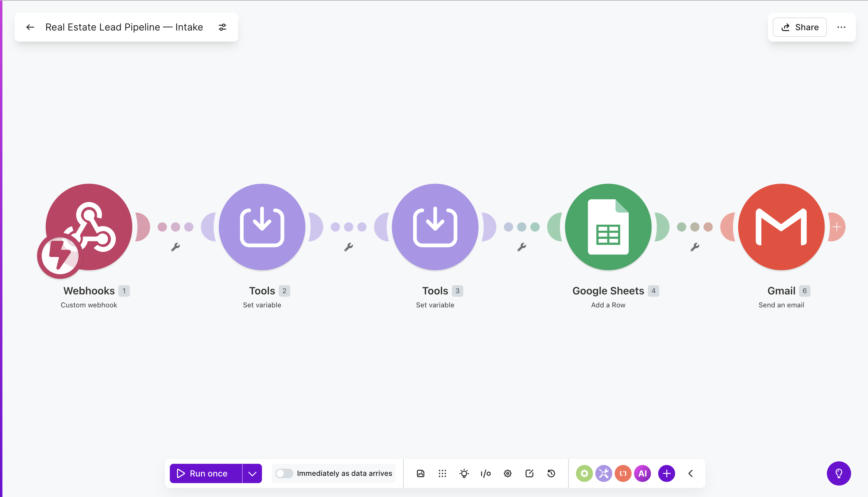Open the auto-align dotted grid icon
The height and width of the screenshot is (497, 868).
pyautogui.click(x=442, y=473)
